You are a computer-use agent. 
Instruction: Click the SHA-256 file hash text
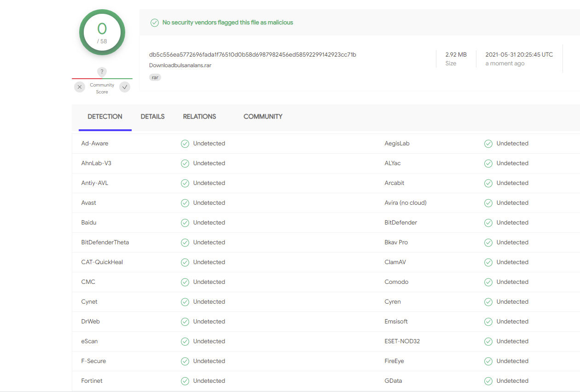[x=253, y=55]
